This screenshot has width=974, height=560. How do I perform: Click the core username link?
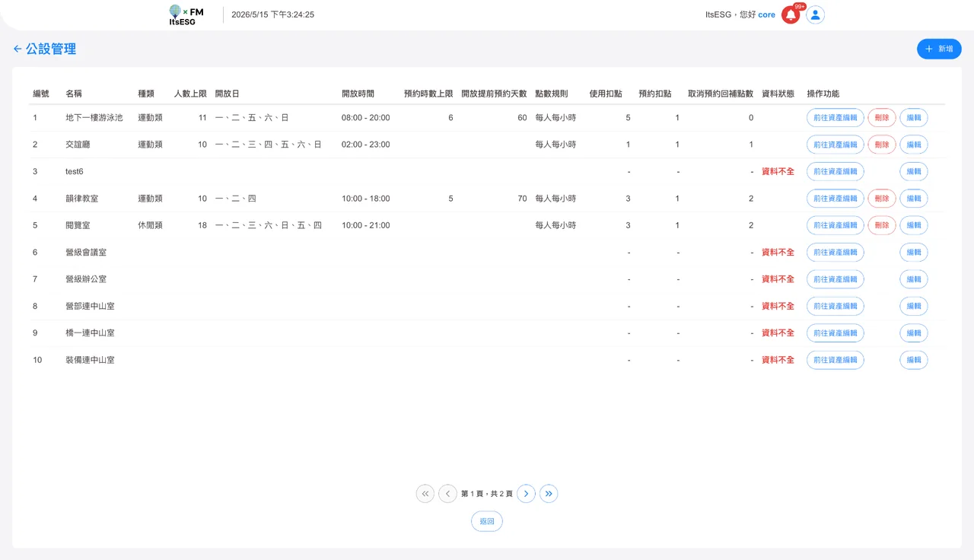pos(767,14)
